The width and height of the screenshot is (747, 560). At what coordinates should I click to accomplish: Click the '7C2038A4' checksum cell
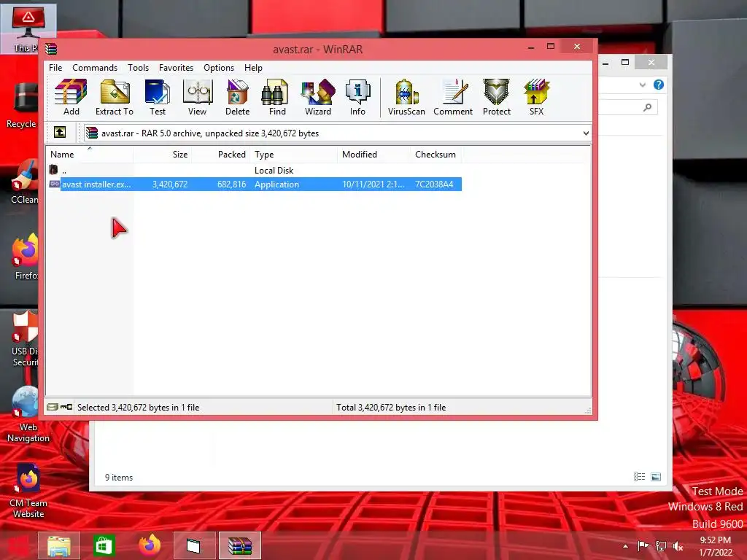(x=434, y=184)
